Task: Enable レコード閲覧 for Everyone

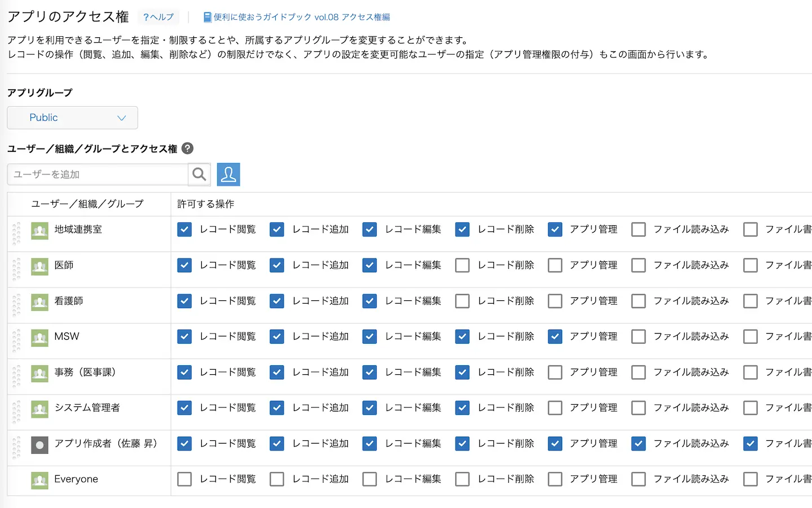Action: (184, 479)
